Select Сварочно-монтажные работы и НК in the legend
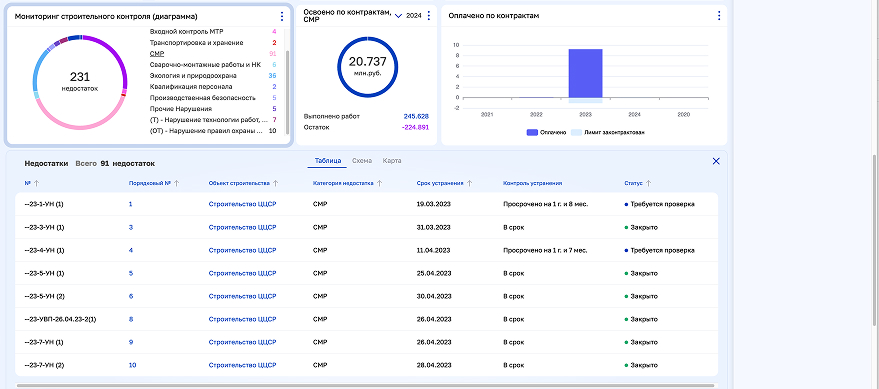Image resolution: width=879 pixels, height=389 pixels. pos(205,64)
